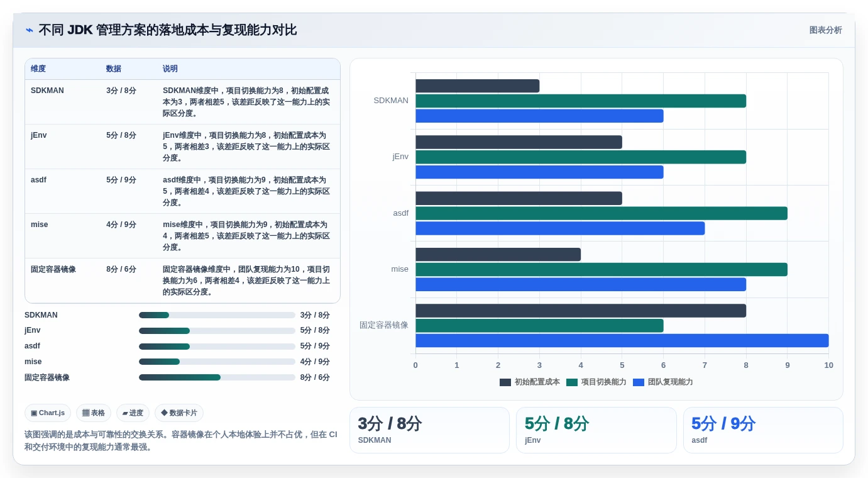
Task: Click the 5分 / 9分 value beside asdf progress
Action: (315, 347)
